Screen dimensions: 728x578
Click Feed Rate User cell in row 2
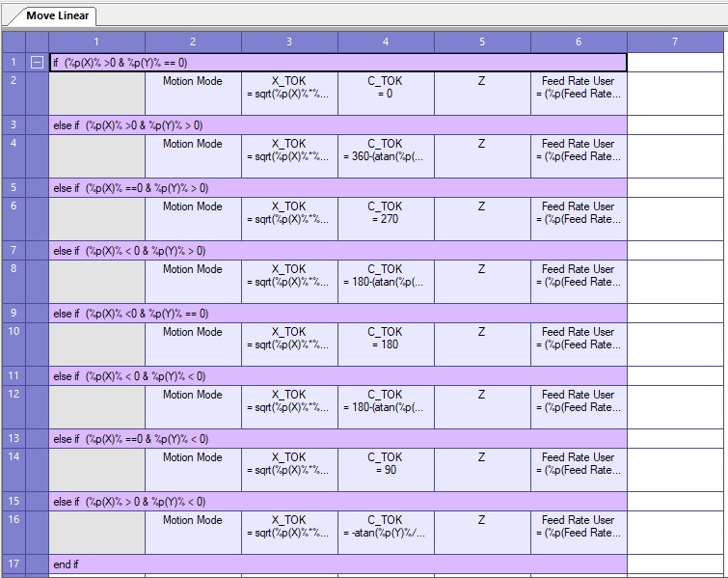(579, 93)
